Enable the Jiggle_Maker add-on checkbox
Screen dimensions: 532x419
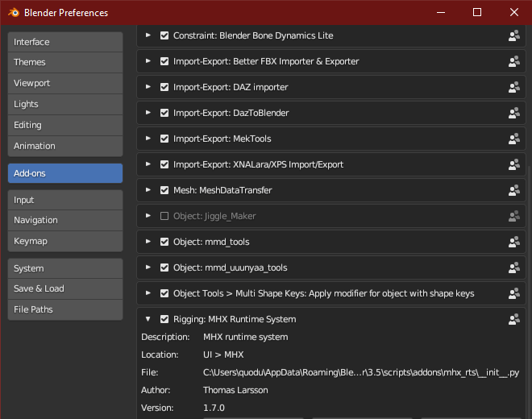164,216
